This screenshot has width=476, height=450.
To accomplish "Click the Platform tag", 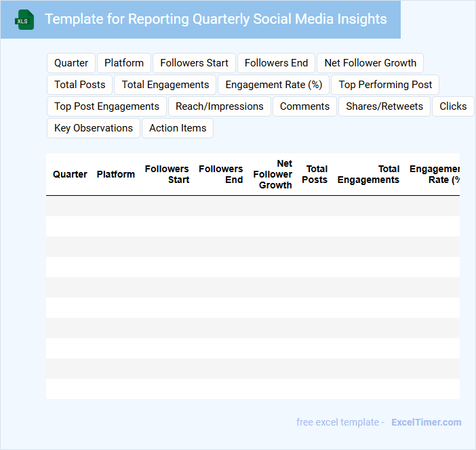I will click(x=124, y=63).
